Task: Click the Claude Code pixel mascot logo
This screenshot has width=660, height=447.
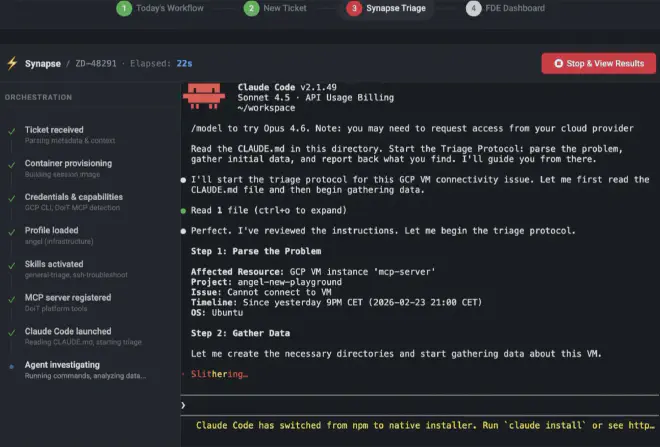Action: coord(204,96)
